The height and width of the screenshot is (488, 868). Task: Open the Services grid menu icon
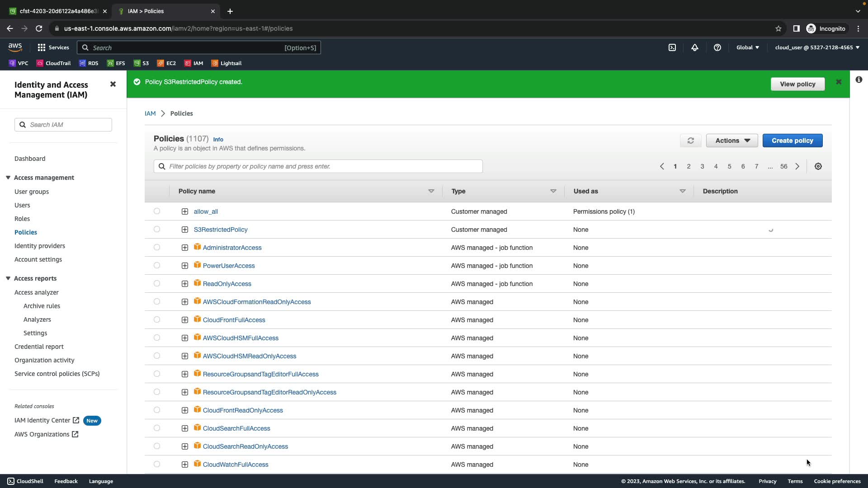[x=42, y=47]
